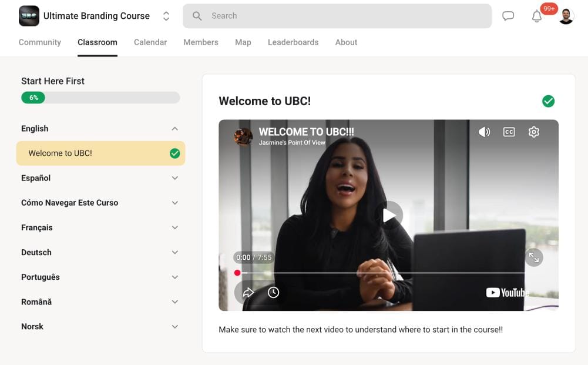588x365 pixels.
Task: Expand the Cómo Navegar Este Curso section
Action: (x=100, y=203)
